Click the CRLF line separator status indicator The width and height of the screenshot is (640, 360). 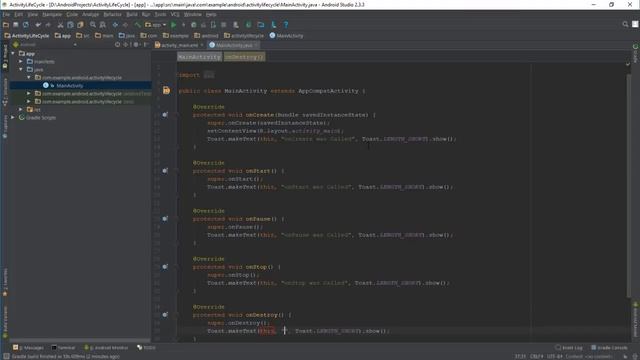point(536,357)
